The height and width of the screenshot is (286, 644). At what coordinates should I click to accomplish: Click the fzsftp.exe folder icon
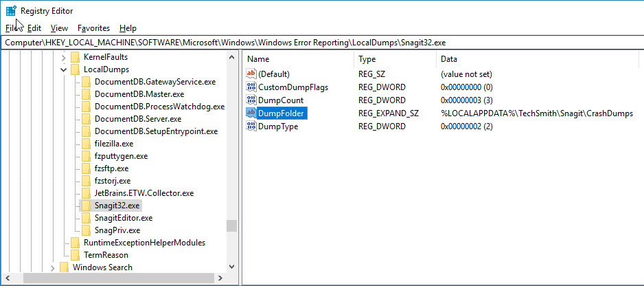tap(86, 168)
